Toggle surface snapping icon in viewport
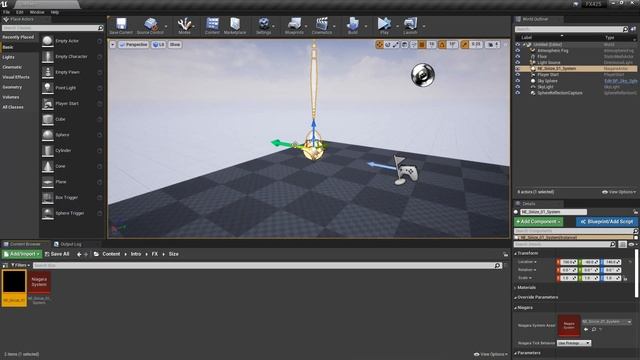Viewport: 640px width, 360px height. (x=413, y=44)
